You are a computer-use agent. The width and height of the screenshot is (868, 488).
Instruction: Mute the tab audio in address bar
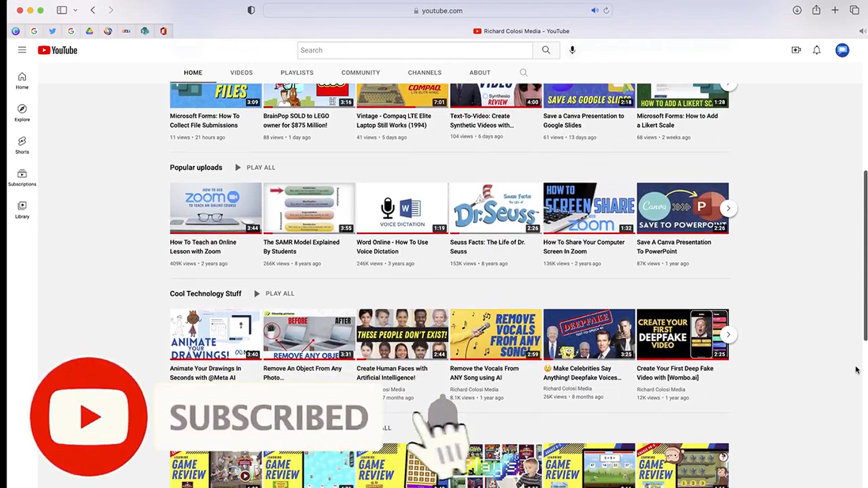[595, 10]
